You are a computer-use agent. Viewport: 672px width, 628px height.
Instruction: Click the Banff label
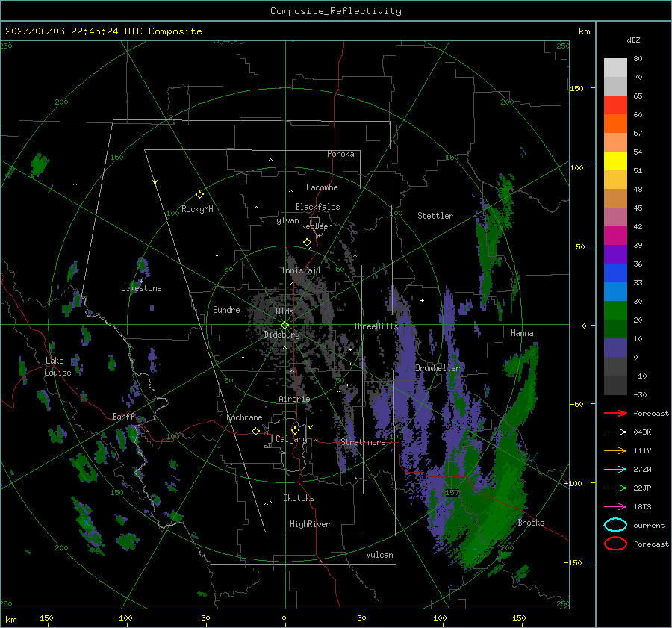123,417
